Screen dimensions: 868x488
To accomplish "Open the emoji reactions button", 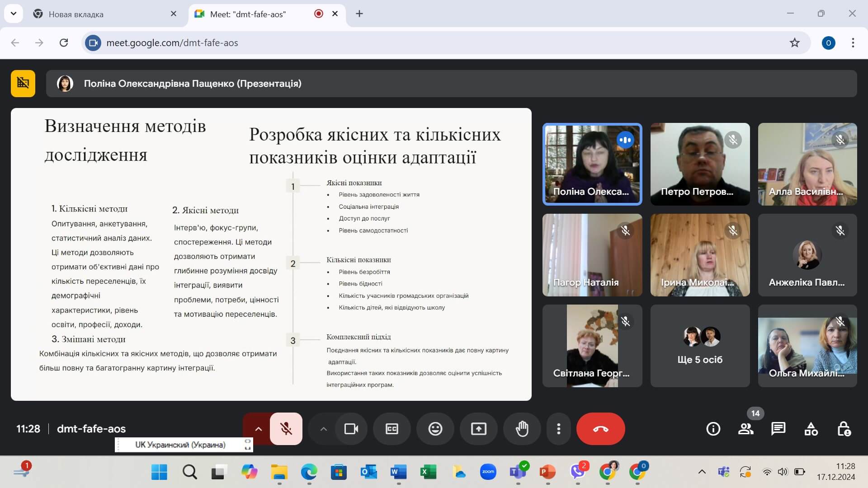I will (x=435, y=429).
